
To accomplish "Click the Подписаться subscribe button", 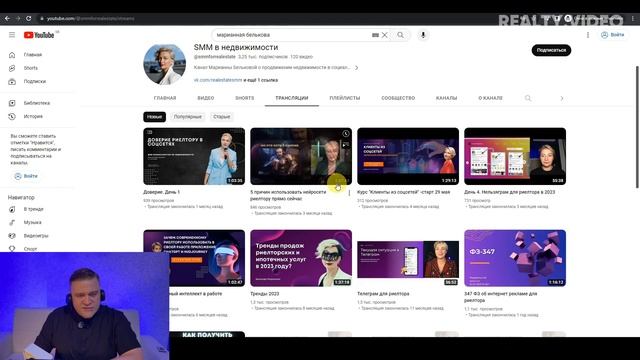I will coord(551,50).
